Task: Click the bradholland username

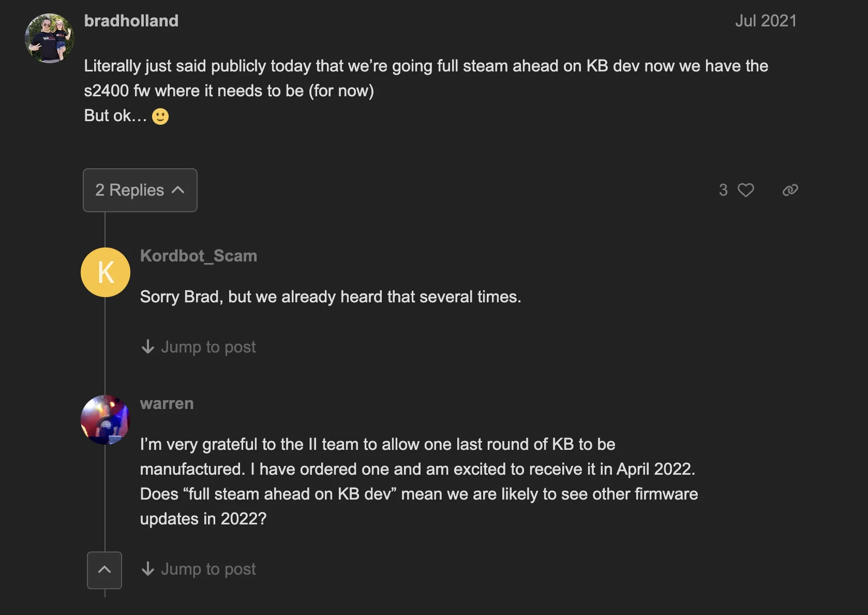Action: [x=131, y=21]
